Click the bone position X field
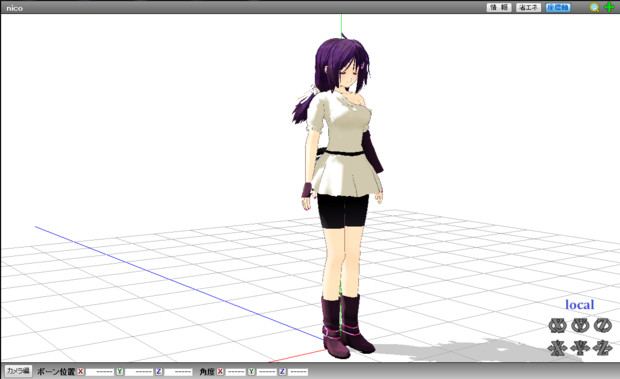620x379 pixels. tap(100, 372)
